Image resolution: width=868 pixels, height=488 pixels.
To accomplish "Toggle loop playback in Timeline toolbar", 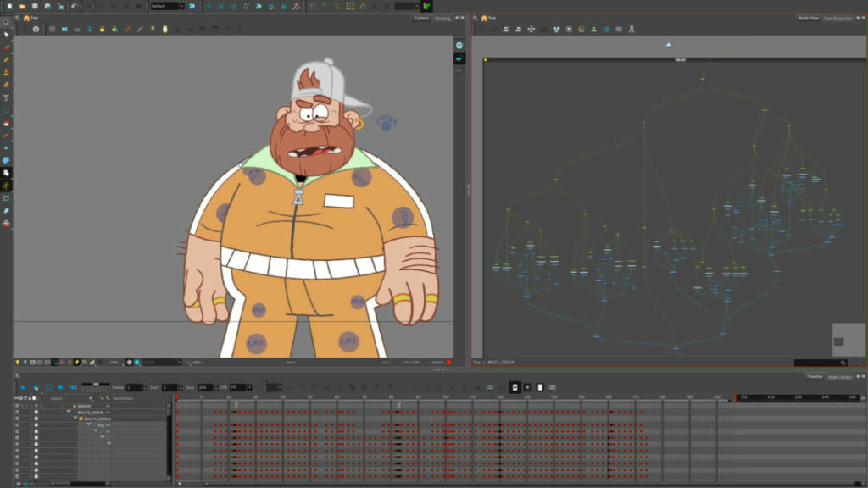I will click(48, 387).
